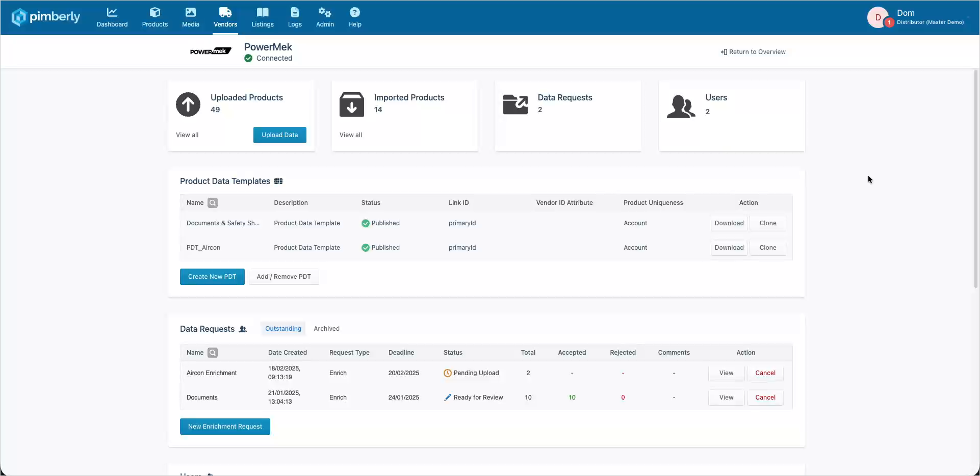This screenshot has height=476, width=980.
Task: Cancel the Aircon Enrichment request
Action: (765, 373)
